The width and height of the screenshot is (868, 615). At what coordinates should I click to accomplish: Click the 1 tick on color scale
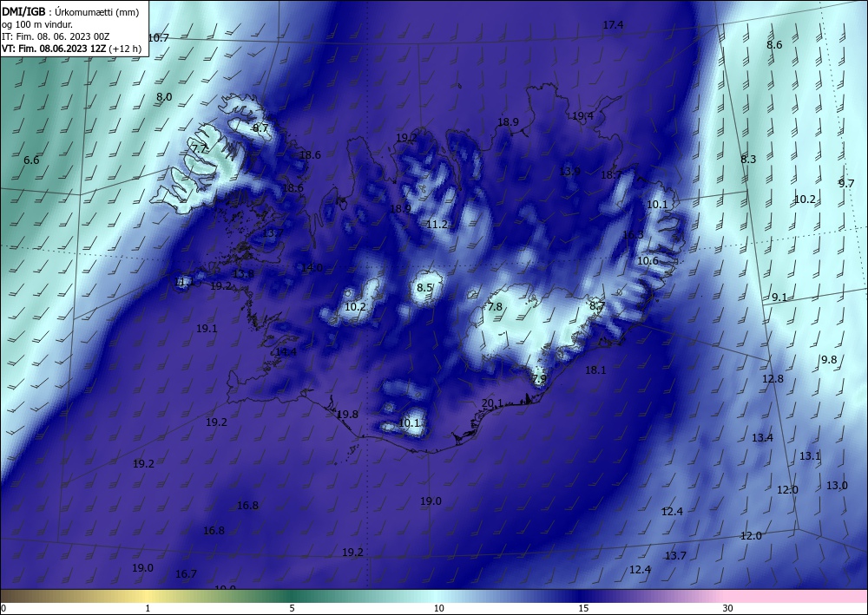point(148,608)
